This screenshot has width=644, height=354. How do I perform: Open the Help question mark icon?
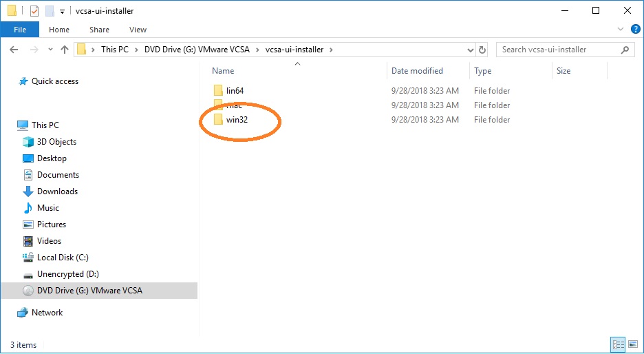click(635, 29)
